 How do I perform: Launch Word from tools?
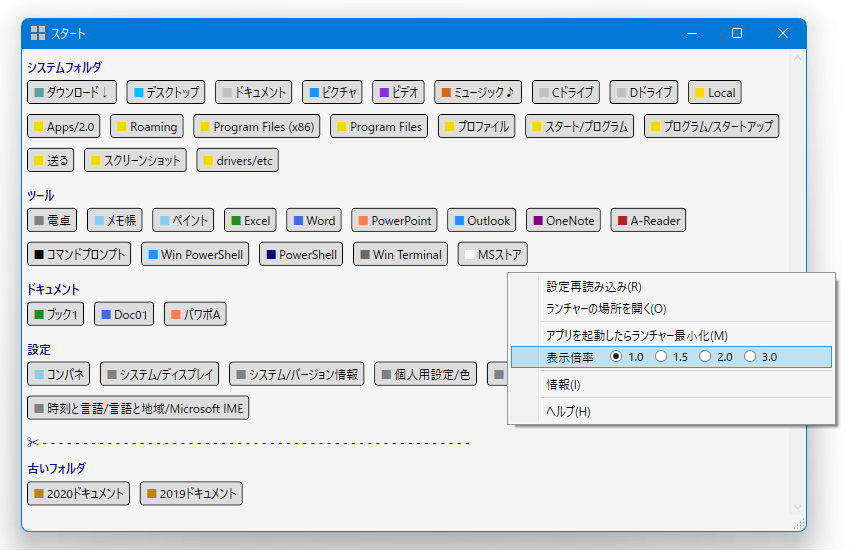tap(314, 220)
